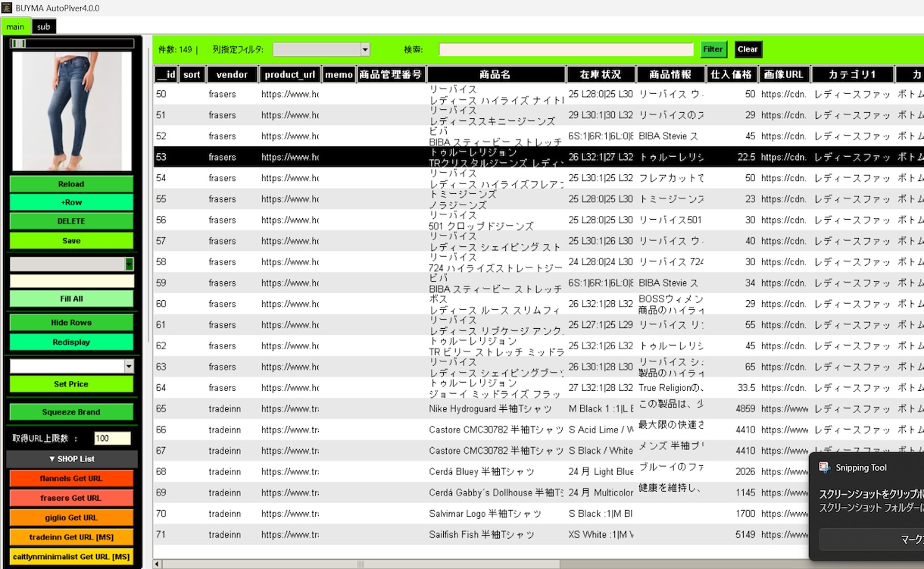Screen dimensions: 924x569
Task: Click the memo column header
Action: pyautogui.click(x=339, y=74)
